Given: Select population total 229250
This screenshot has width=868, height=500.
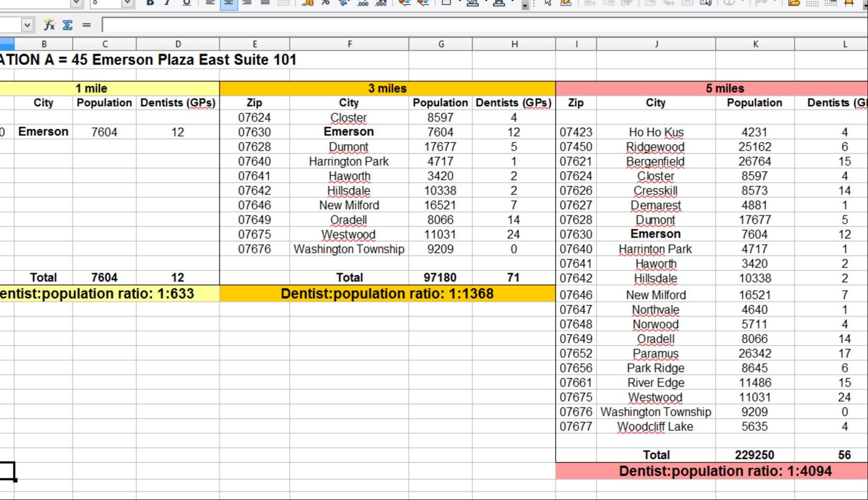Looking at the screenshot, I should pyautogui.click(x=755, y=455).
